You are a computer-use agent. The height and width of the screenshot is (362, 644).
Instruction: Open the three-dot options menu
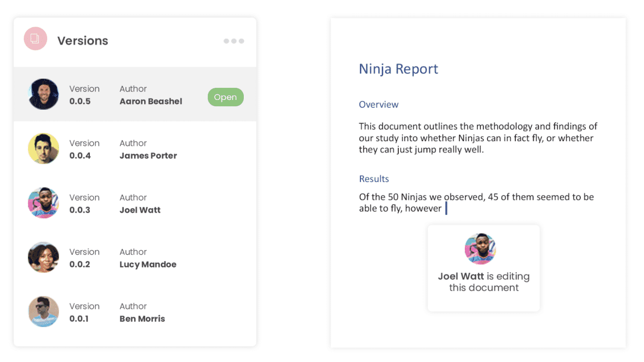(x=234, y=41)
